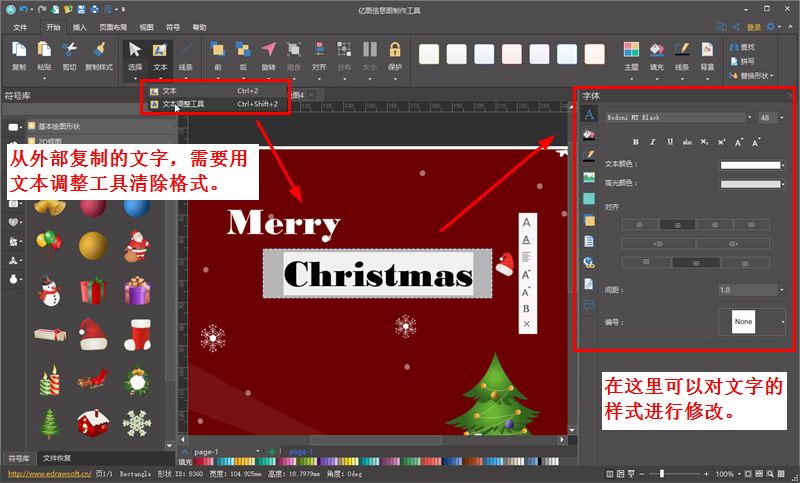800x483 pixels.
Task: Open the font panel 'A' sidebar icon
Action: [589, 114]
